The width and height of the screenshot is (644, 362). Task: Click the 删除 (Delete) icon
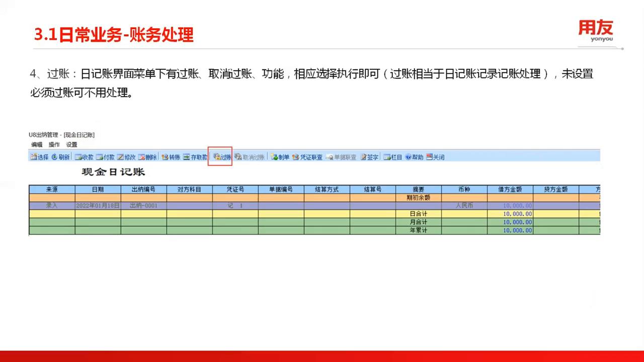click(x=148, y=157)
